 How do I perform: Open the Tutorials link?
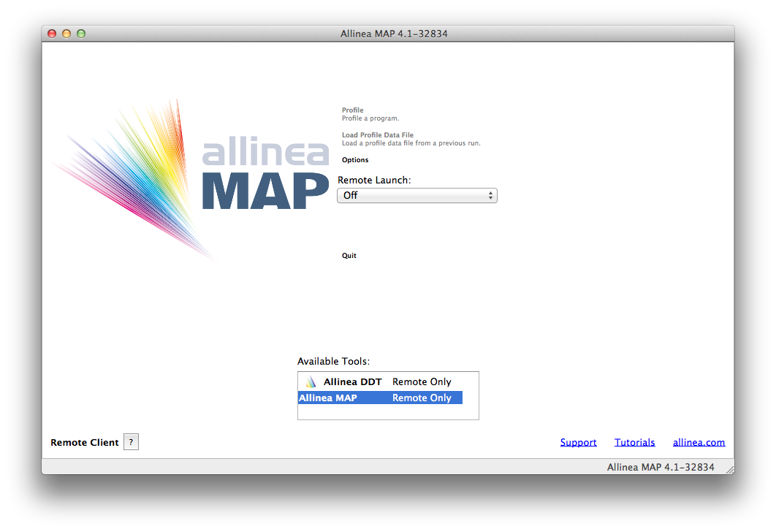point(634,442)
